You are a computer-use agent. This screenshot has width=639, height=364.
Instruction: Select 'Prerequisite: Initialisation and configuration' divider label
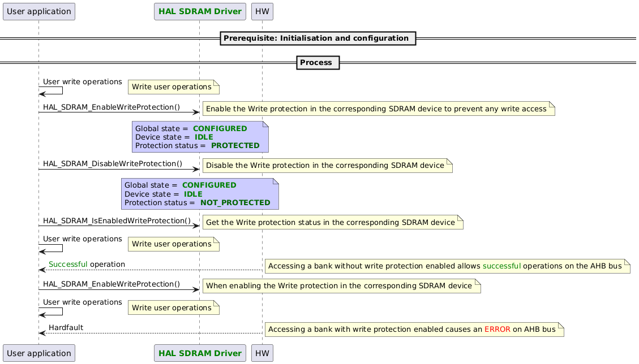(x=318, y=38)
